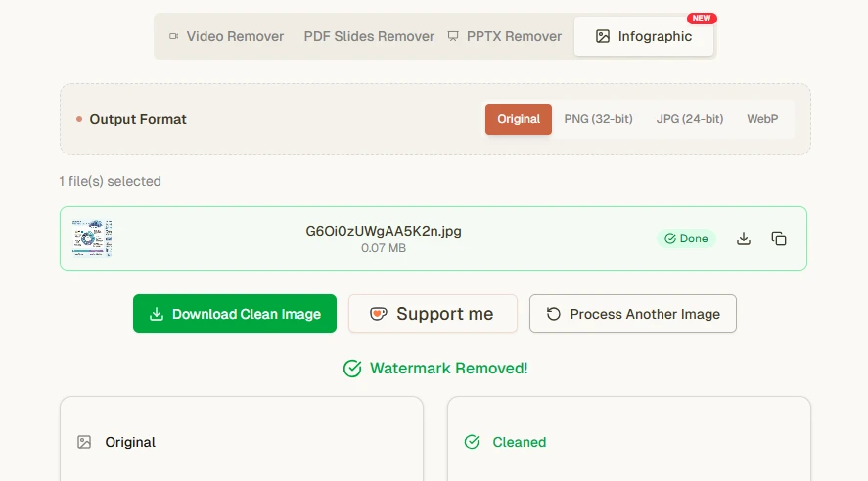The image size is (868, 481).
Task: Click the Watermark Removed! message
Action: [x=448, y=369]
